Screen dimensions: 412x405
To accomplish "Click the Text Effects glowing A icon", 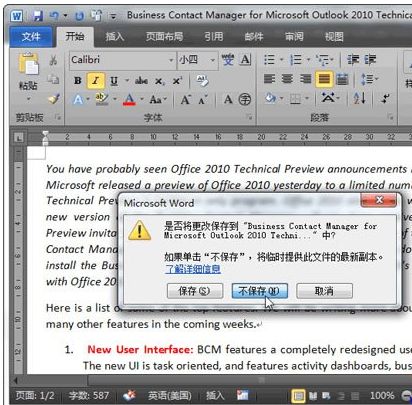I will click(78, 99).
